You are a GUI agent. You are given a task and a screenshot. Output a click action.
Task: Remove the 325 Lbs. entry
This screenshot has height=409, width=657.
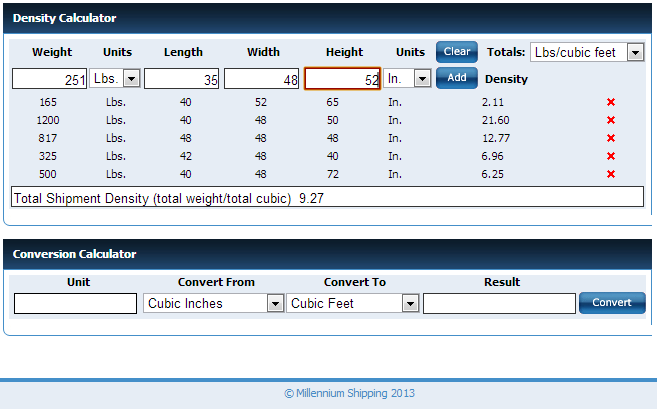point(611,156)
